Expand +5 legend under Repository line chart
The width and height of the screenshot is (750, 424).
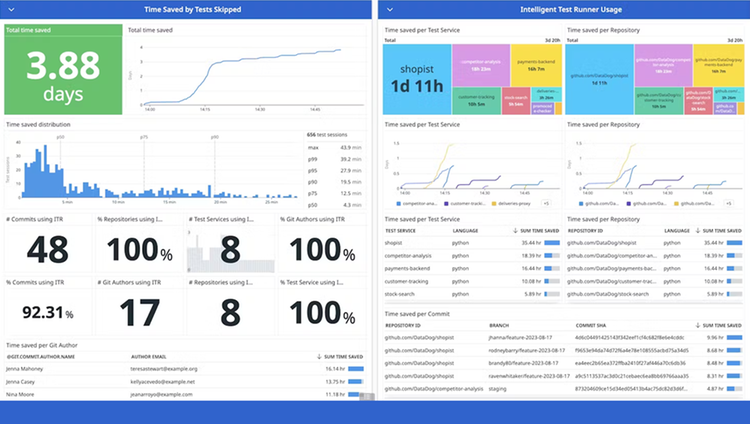point(728,203)
